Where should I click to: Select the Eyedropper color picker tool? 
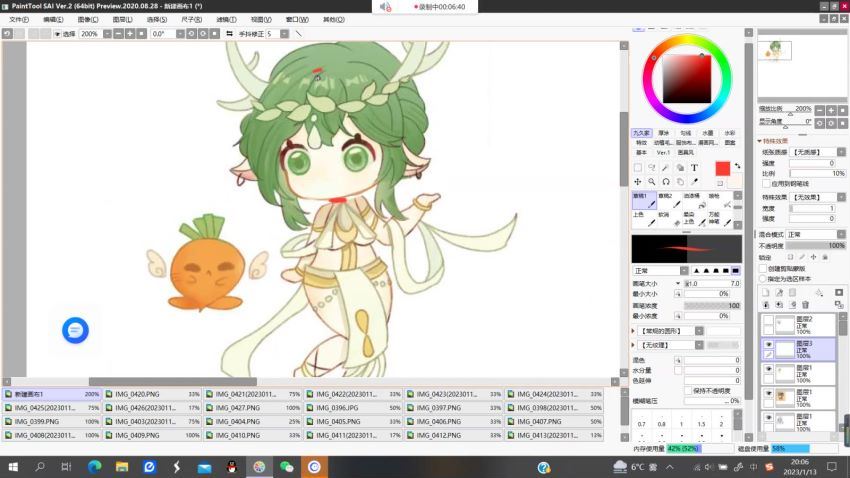(x=694, y=182)
